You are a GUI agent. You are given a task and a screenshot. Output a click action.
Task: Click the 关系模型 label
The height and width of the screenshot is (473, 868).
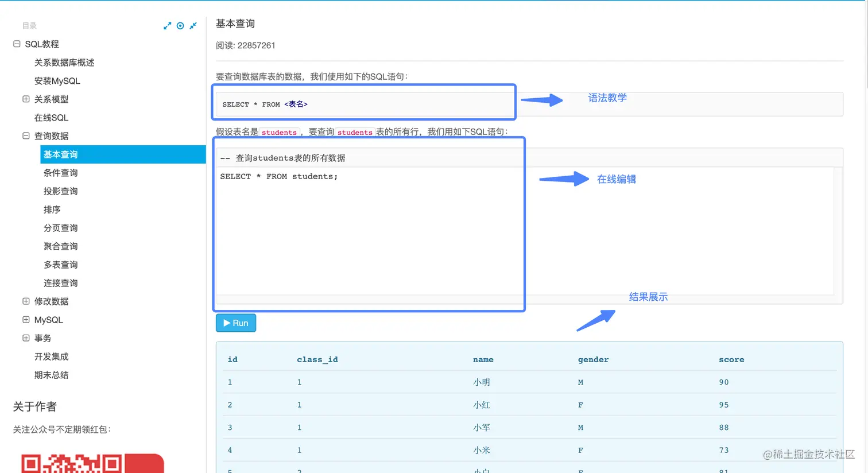coord(51,99)
